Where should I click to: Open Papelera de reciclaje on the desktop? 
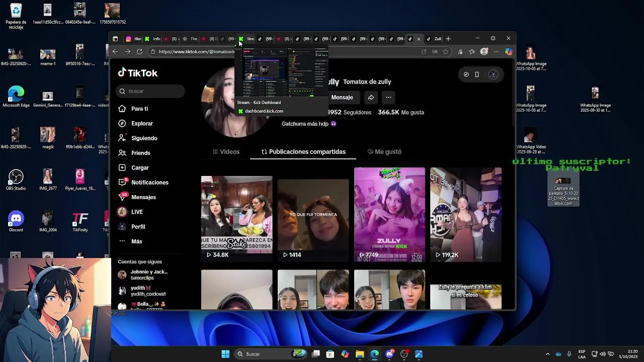pyautogui.click(x=16, y=16)
